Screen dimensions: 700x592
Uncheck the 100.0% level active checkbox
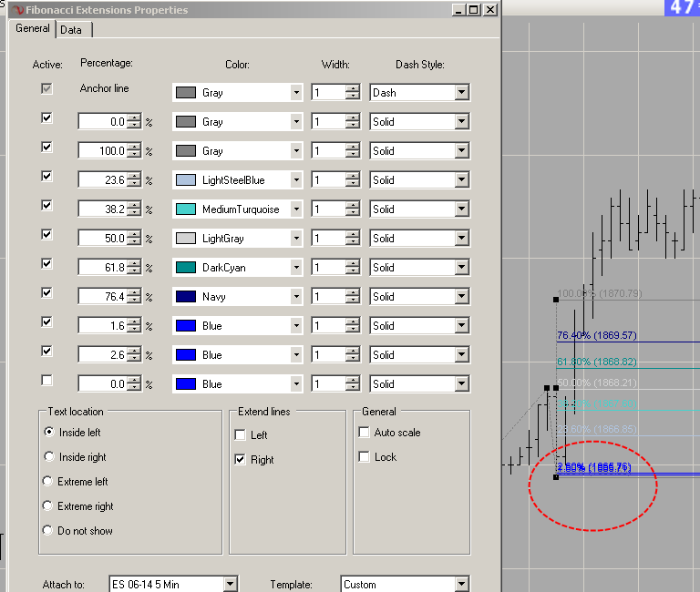click(x=46, y=148)
